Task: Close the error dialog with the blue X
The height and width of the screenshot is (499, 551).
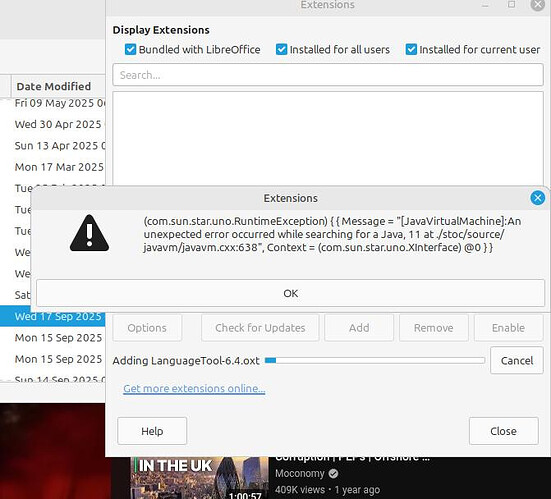Action: (x=537, y=198)
